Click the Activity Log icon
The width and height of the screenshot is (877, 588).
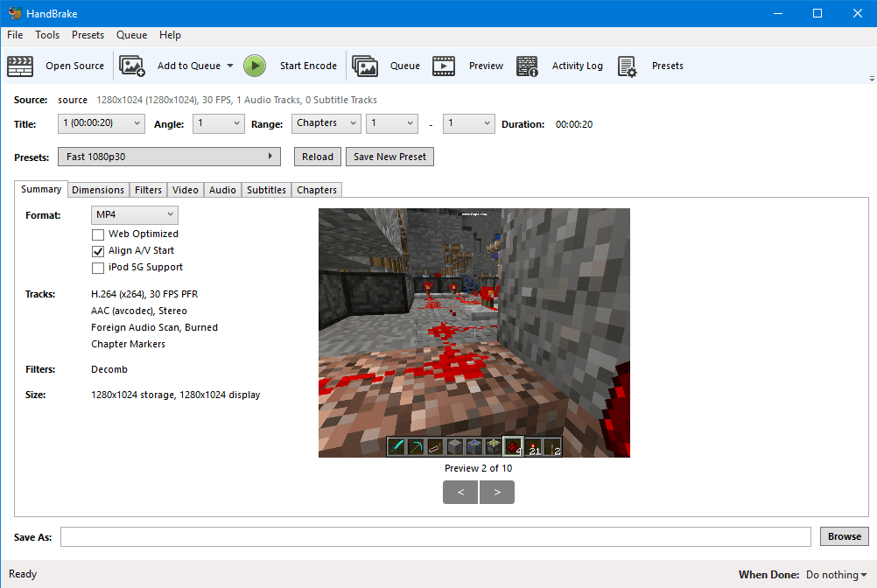[527, 66]
